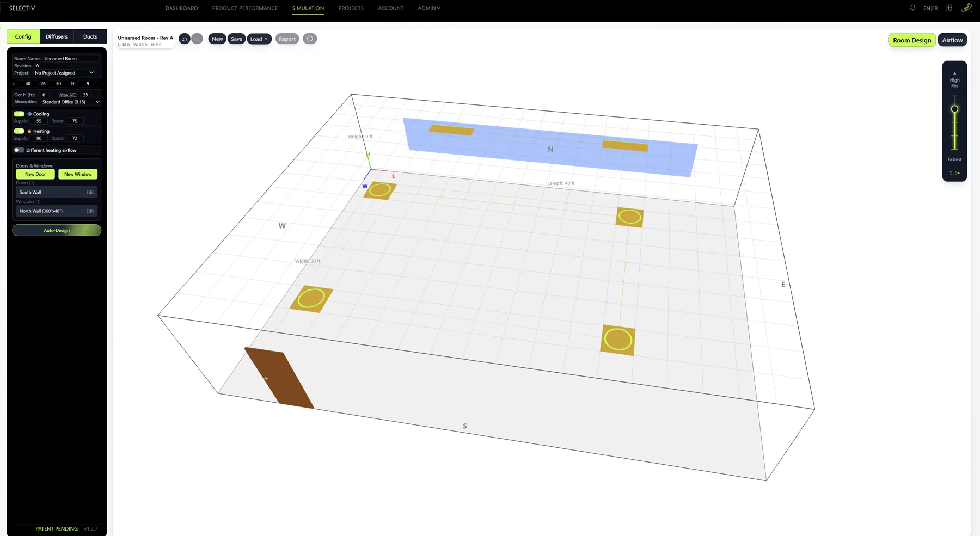This screenshot has height=536, width=980.
Task: Open the Load dropdown button
Action: (x=259, y=39)
